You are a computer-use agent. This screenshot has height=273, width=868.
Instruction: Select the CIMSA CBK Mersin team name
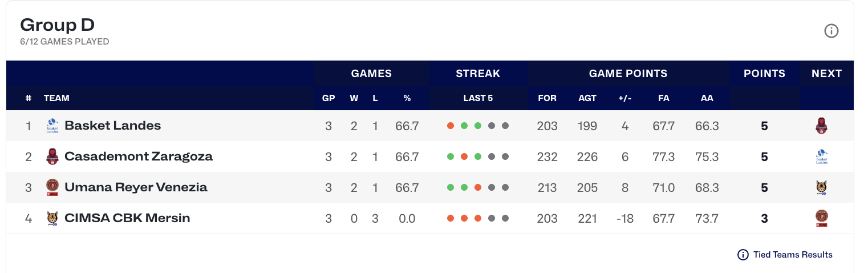tap(127, 218)
